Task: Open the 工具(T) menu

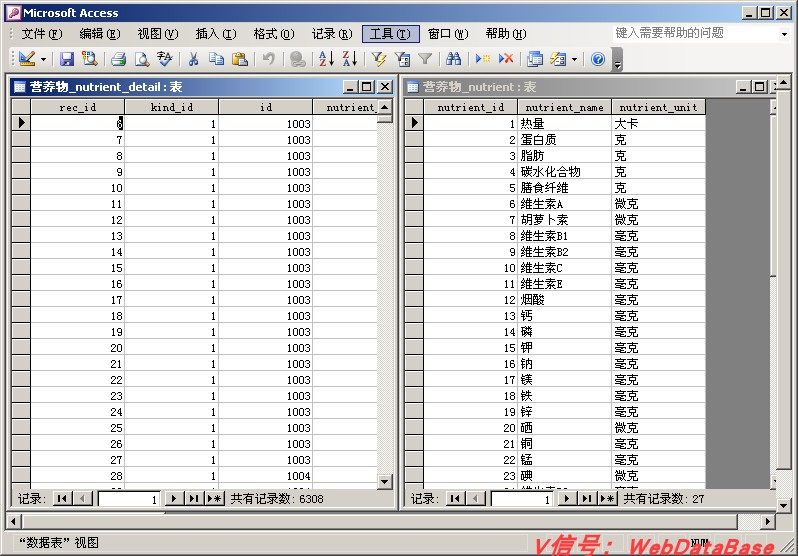Action: coord(390,34)
